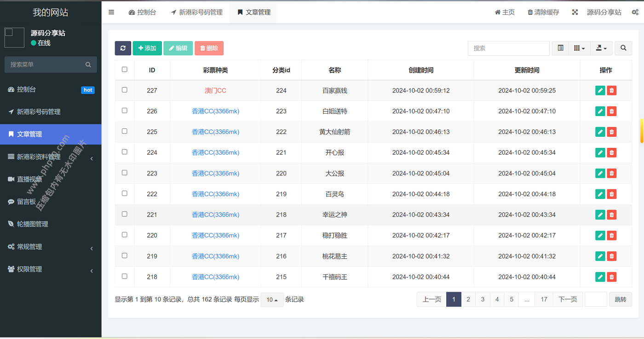
Task: Switch to the 新港彩号码管理 tab
Action: point(196,12)
